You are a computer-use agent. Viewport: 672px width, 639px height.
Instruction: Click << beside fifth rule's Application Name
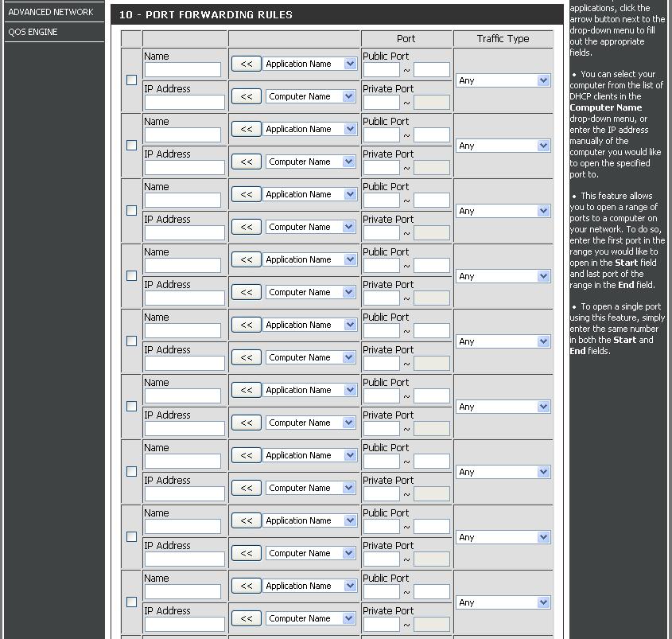click(246, 325)
